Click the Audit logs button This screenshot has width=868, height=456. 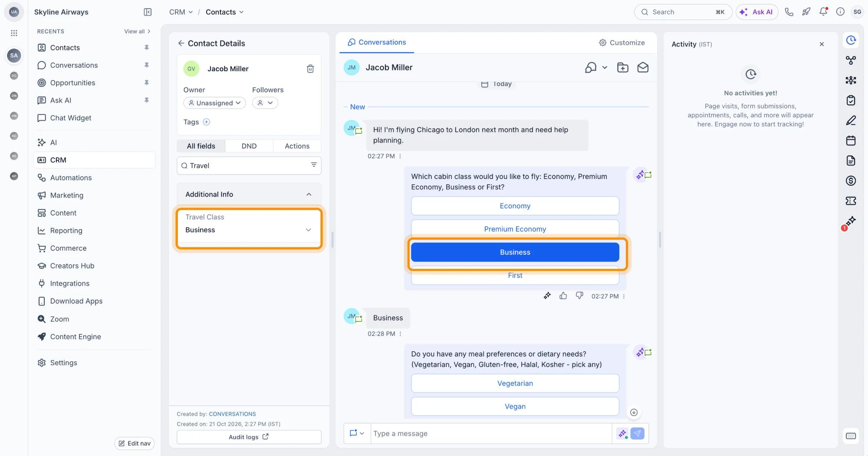(249, 437)
